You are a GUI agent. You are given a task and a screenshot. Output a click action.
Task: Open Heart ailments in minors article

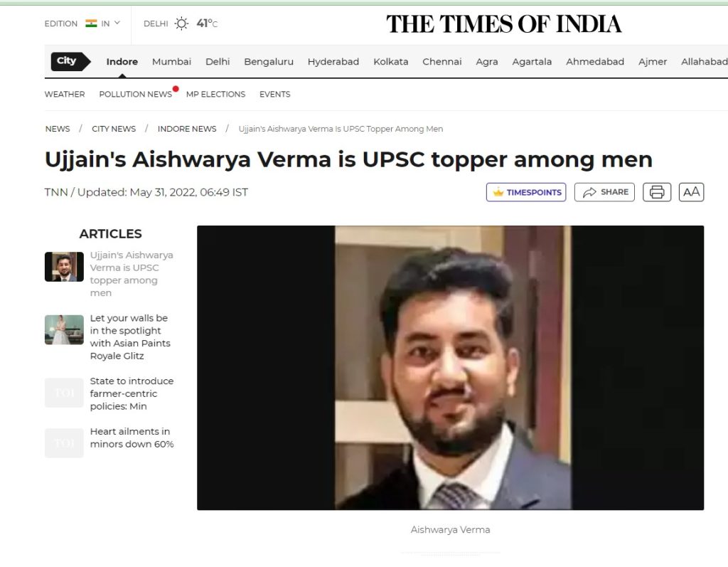(132, 438)
